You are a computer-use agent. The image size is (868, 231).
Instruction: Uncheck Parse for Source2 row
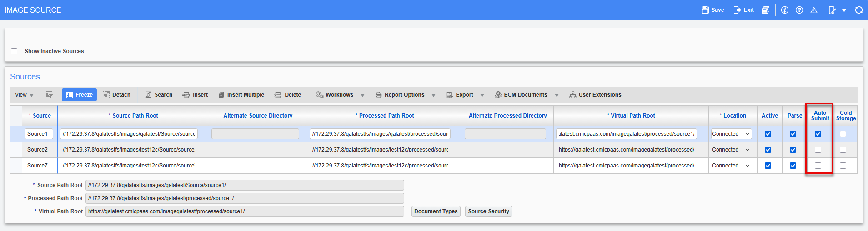(793, 150)
